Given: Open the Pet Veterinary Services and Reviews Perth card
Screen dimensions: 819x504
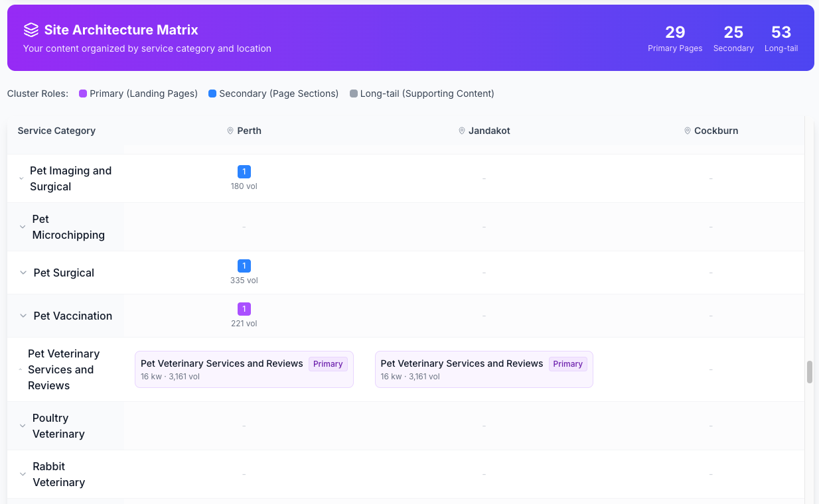Looking at the screenshot, I should pos(244,369).
